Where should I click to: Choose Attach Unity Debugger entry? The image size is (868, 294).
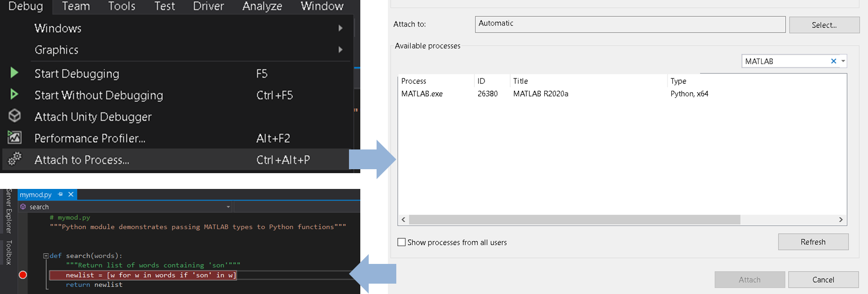click(177, 117)
